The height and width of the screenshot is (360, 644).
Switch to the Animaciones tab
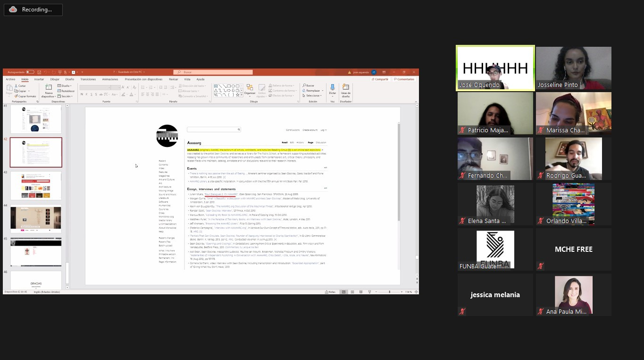[x=110, y=79]
